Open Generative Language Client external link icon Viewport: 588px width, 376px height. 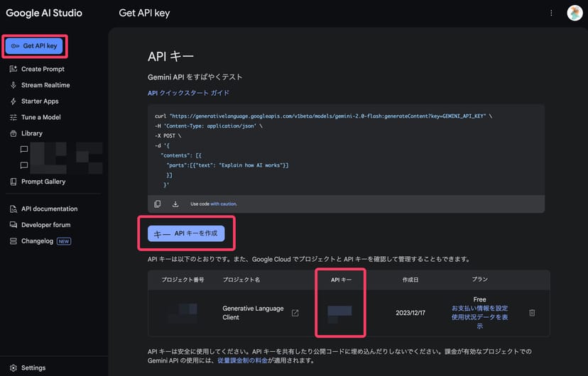(x=295, y=312)
